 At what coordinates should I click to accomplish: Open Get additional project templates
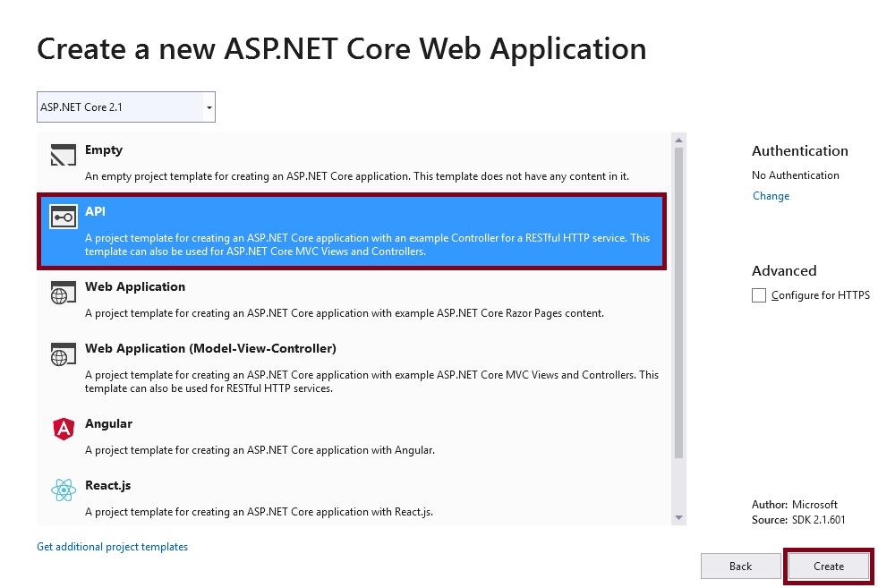tap(112, 546)
